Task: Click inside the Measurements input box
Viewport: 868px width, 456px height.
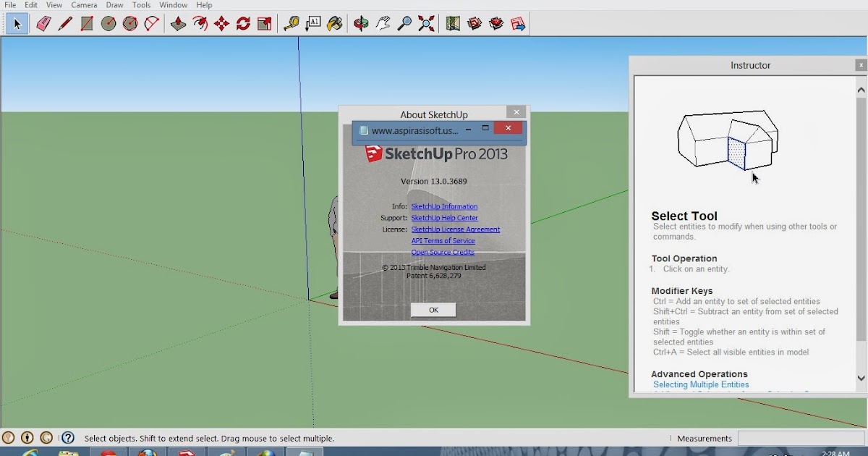Action: [x=801, y=439]
